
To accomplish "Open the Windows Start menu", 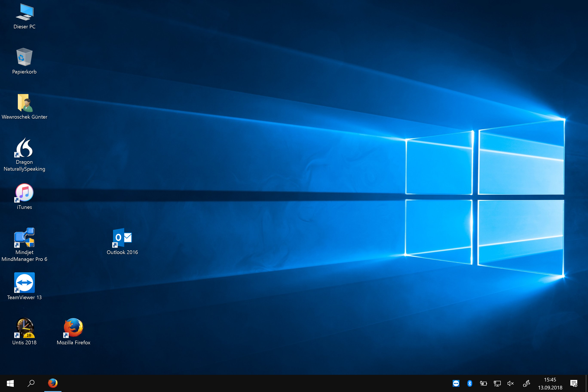I will [10, 383].
